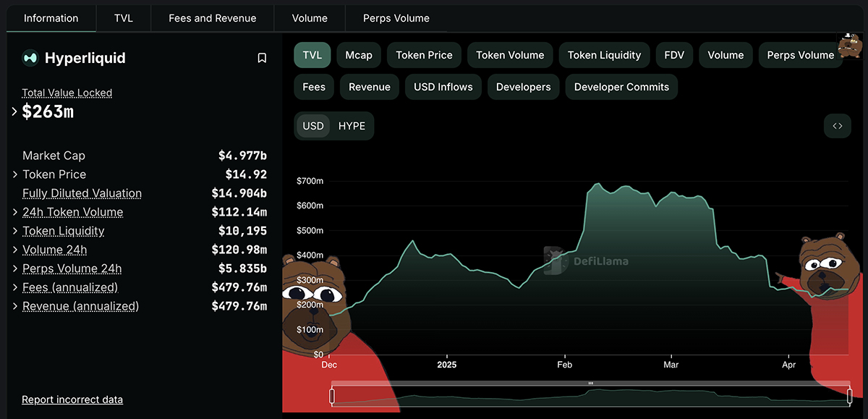The image size is (868, 419).
Task: Click the right handle of range slider
Action: 849,396
